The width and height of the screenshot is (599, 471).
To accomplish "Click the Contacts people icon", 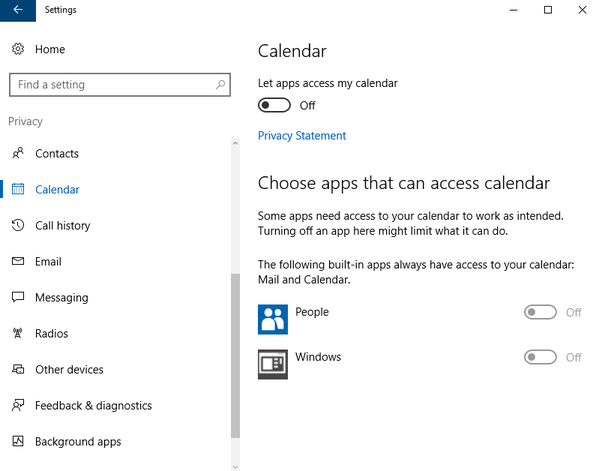I will pos(18,154).
